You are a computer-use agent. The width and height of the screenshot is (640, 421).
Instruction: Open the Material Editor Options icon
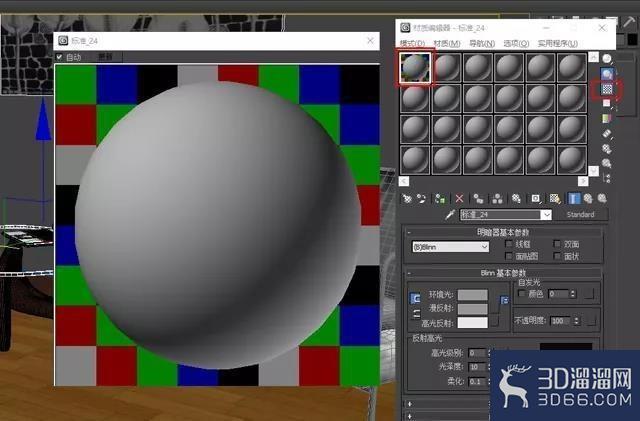[607, 149]
